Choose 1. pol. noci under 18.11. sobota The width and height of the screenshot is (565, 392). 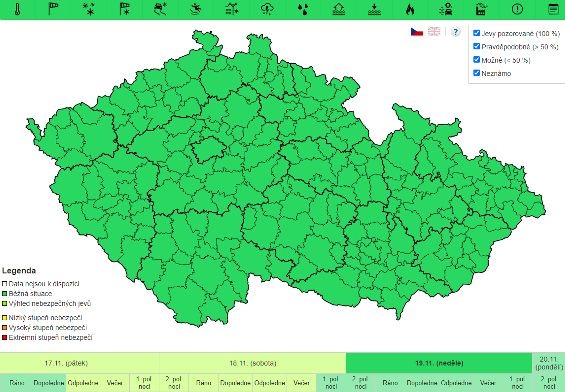point(331,383)
